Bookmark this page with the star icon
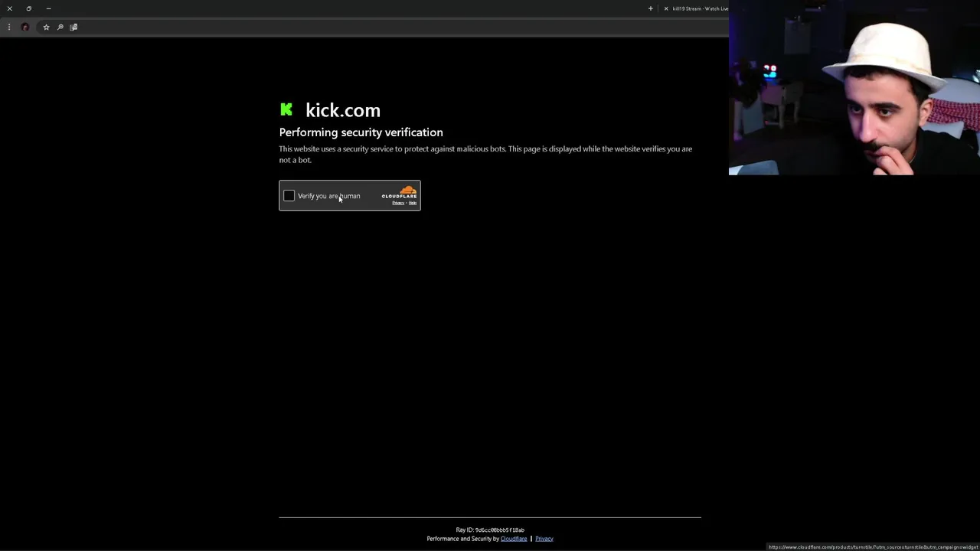The height and width of the screenshot is (551, 980). pyautogui.click(x=46, y=27)
